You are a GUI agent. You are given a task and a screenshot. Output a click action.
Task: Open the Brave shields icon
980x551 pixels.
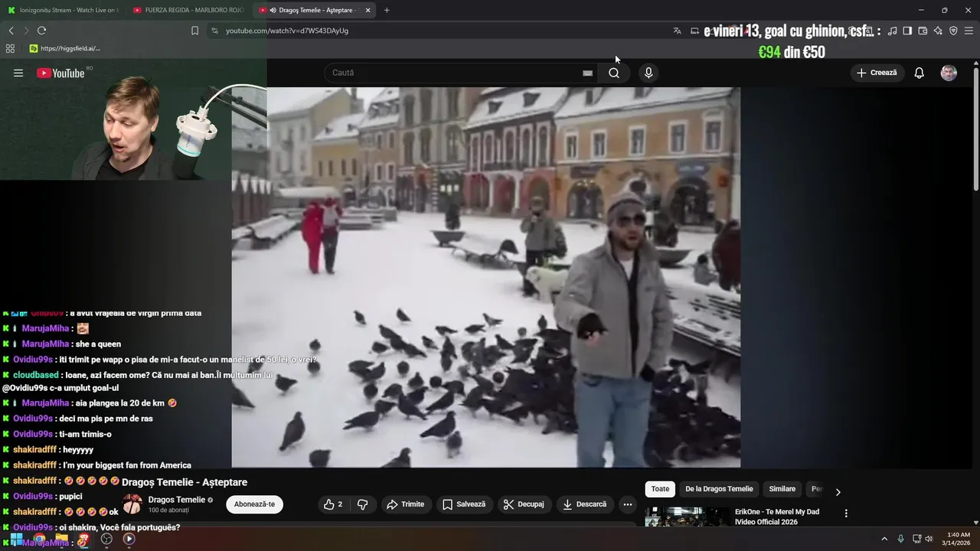point(953,31)
